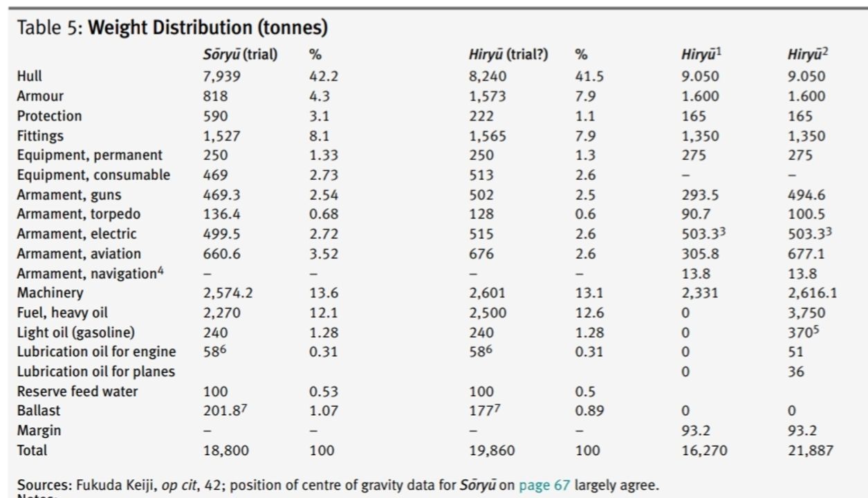Select the 'Reserve feed water' row label
The image size is (868, 498).
pyautogui.click(x=77, y=391)
